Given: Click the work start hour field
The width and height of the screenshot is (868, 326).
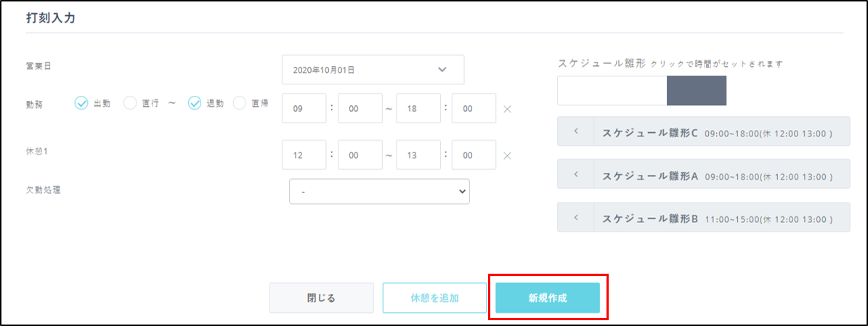Looking at the screenshot, I should pos(304,108).
